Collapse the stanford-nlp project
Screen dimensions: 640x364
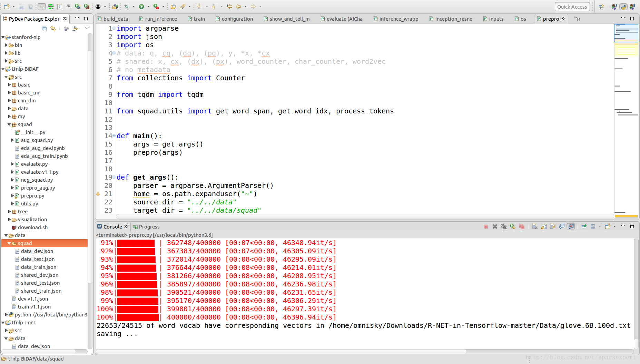click(x=3, y=37)
